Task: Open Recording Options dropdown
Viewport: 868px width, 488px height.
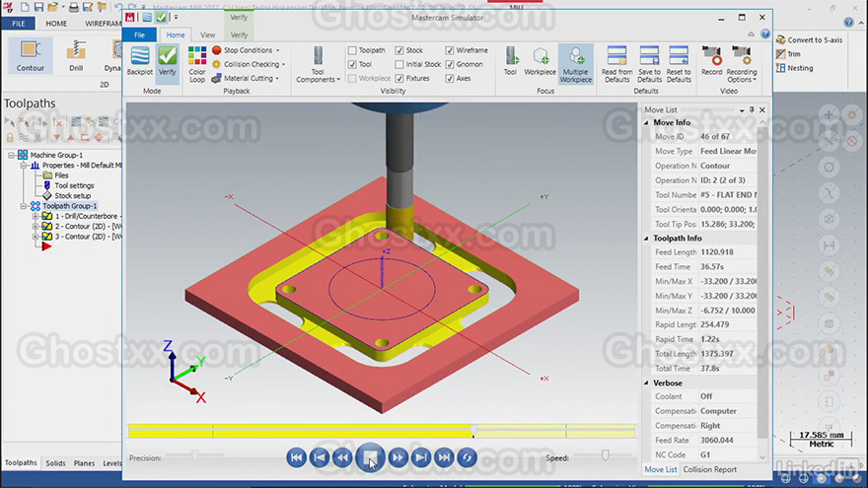Action: (x=741, y=64)
